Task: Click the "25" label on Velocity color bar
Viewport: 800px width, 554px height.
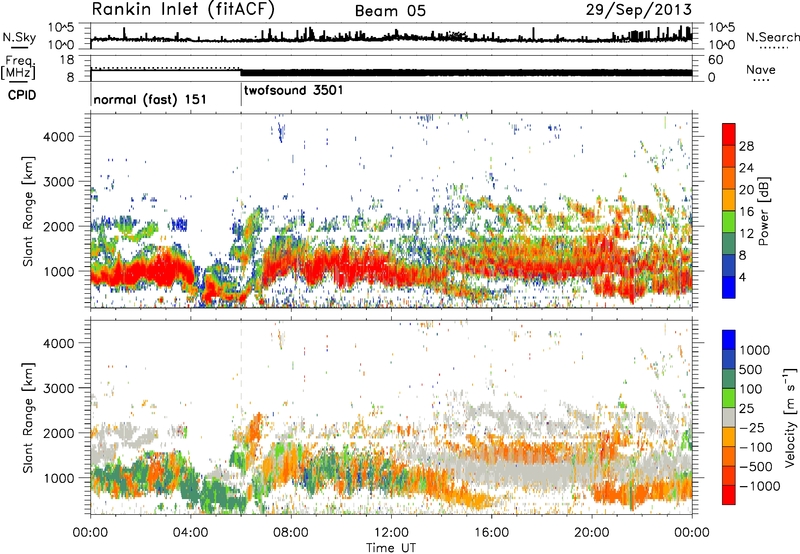Action: pos(748,409)
